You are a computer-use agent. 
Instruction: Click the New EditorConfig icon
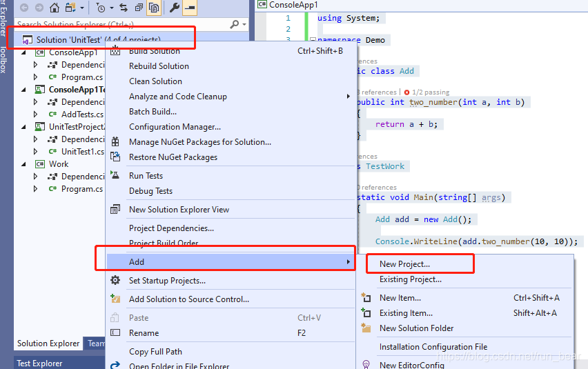(366, 364)
